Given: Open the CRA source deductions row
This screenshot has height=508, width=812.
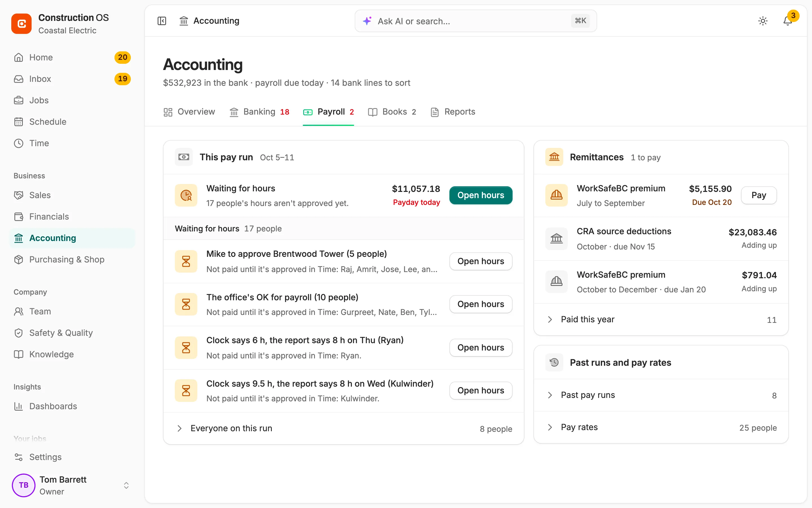Looking at the screenshot, I should tap(661, 239).
